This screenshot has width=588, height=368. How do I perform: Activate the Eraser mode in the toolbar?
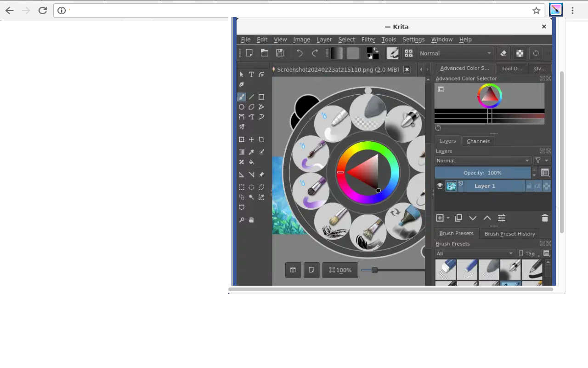point(503,53)
